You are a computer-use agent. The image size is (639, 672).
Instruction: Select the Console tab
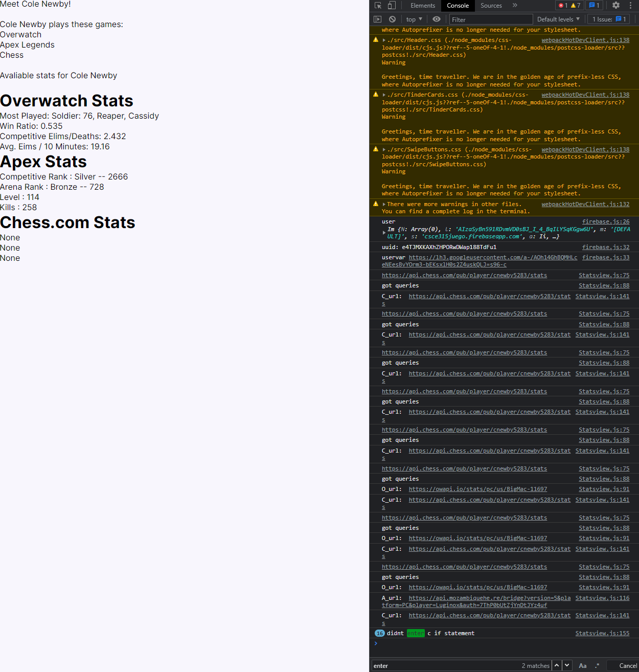(458, 6)
